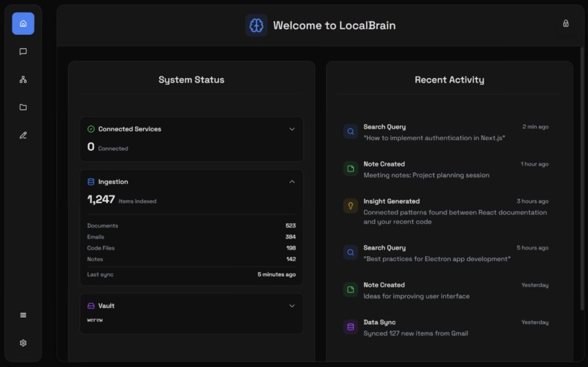The height and width of the screenshot is (367, 588).
Task: Open the React documentation insight entry
Action: pyautogui.click(x=446, y=211)
